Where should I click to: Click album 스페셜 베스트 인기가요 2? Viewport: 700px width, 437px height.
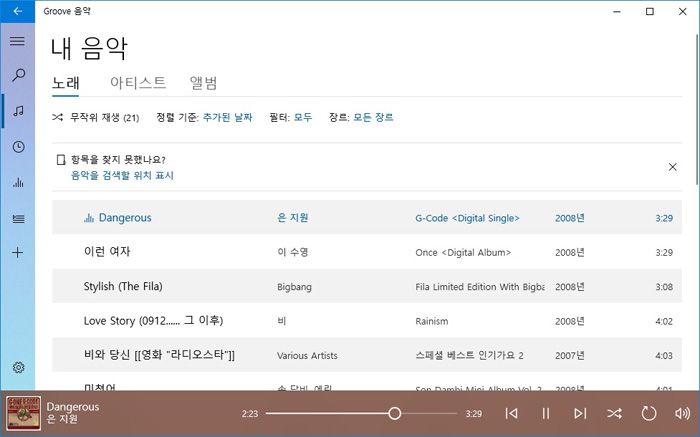469,356
